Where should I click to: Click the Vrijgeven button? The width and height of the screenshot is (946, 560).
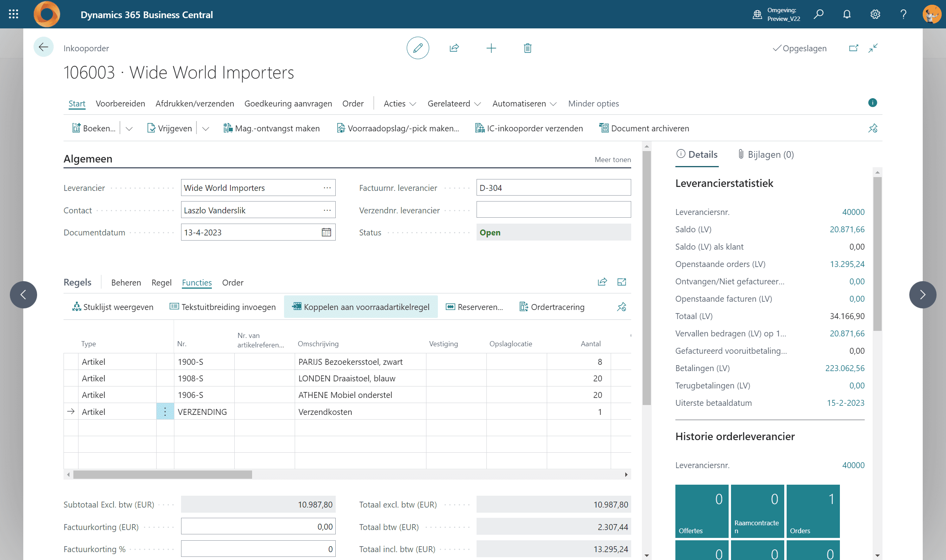coord(169,129)
